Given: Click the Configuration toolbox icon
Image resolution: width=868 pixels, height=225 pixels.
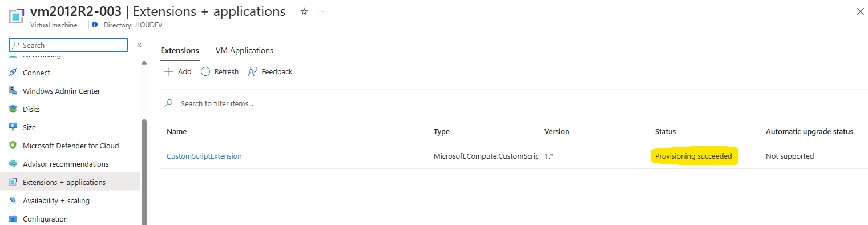Looking at the screenshot, I should (x=13, y=219).
